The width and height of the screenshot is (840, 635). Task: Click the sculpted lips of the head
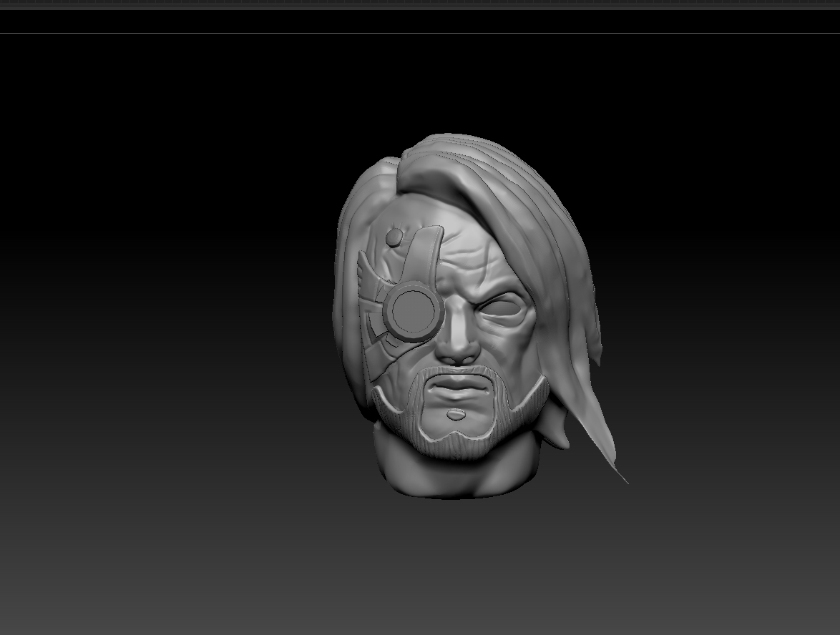pyautogui.click(x=459, y=388)
